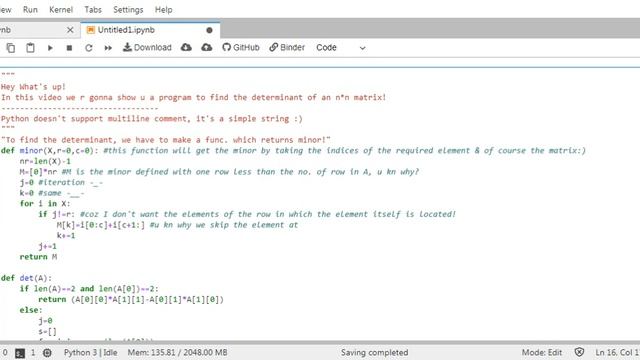This screenshot has height=360, width=640.
Task: Interrupt the kernel with stop icon
Action: click(x=69, y=48)
